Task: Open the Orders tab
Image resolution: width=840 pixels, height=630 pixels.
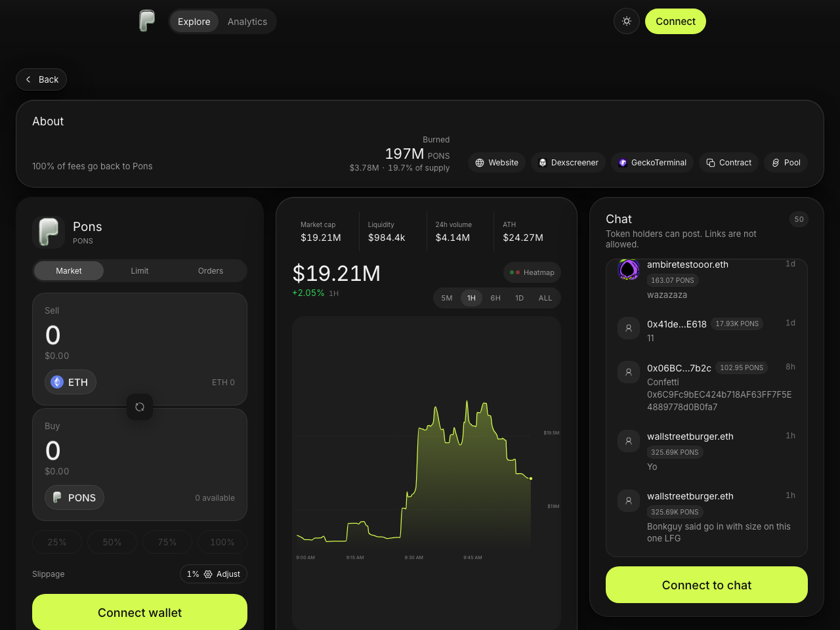Action: pos(211,271)
